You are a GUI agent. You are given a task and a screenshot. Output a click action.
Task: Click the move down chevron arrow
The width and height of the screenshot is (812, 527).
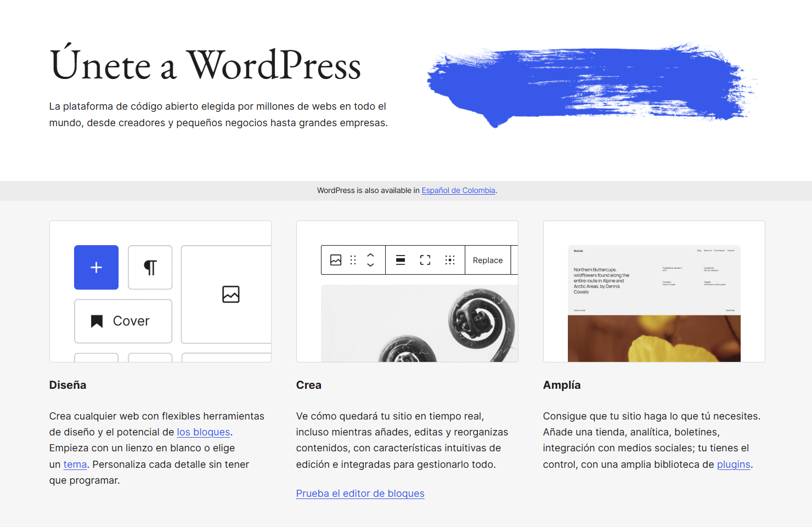click(x=370, y=265)
